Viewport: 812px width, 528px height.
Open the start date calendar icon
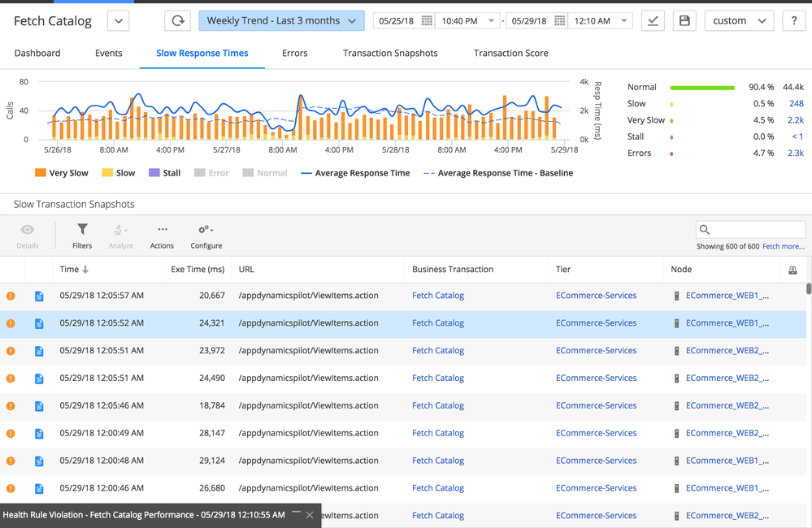[x=427, y=20]
